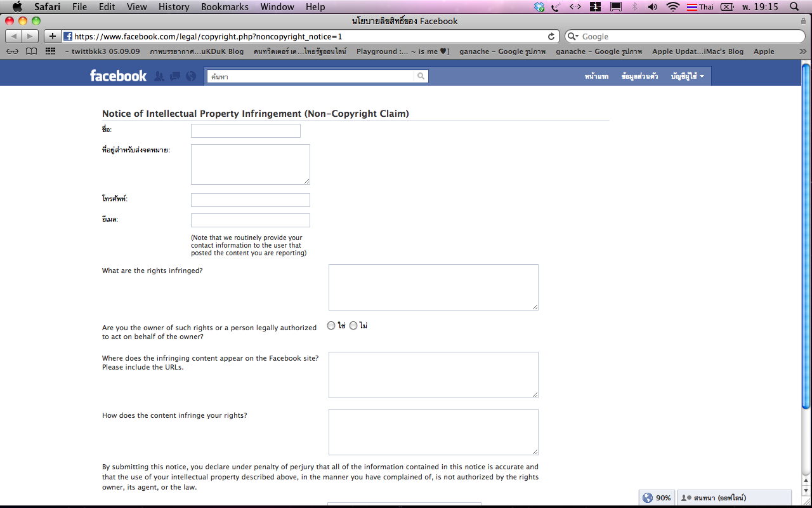Open the displays menu bar icon
This screenshot has height=508, width=812.
(x=615, y=7)
